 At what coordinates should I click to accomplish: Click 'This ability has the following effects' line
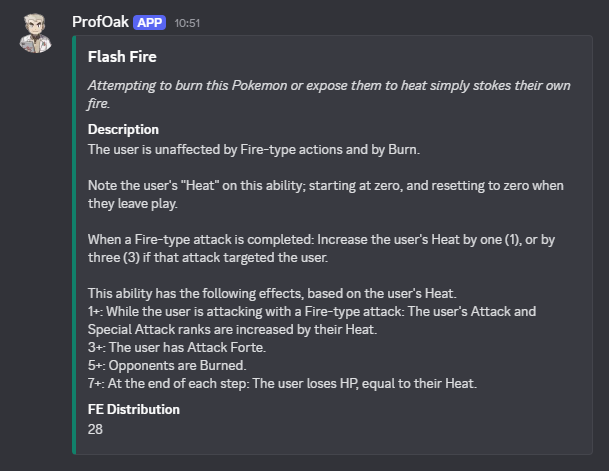tap(272, 293)
